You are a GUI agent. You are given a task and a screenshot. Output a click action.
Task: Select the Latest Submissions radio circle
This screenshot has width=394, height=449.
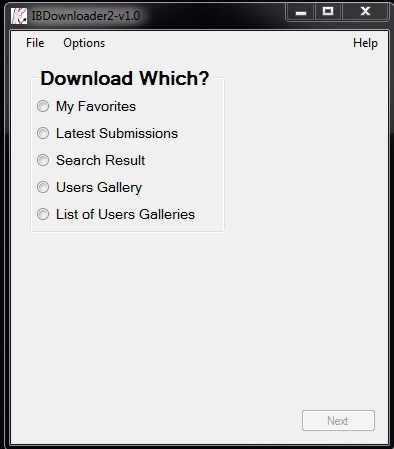[43, 133]
